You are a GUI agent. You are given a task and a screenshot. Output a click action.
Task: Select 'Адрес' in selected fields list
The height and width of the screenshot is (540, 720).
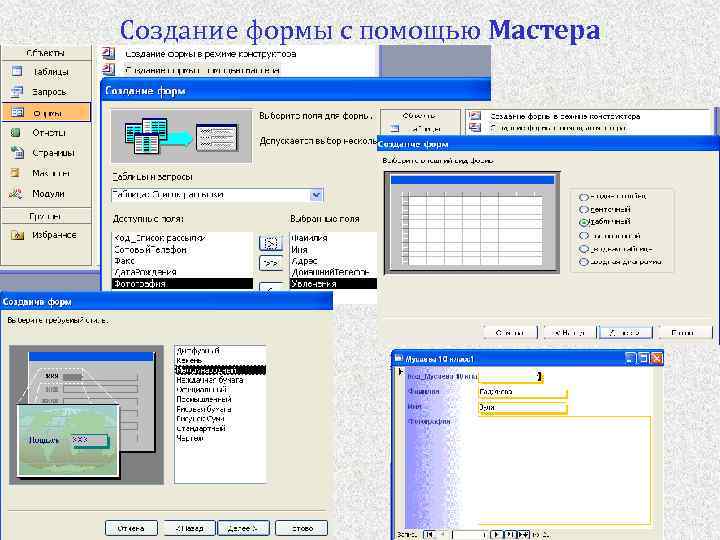tap(333, 261)
